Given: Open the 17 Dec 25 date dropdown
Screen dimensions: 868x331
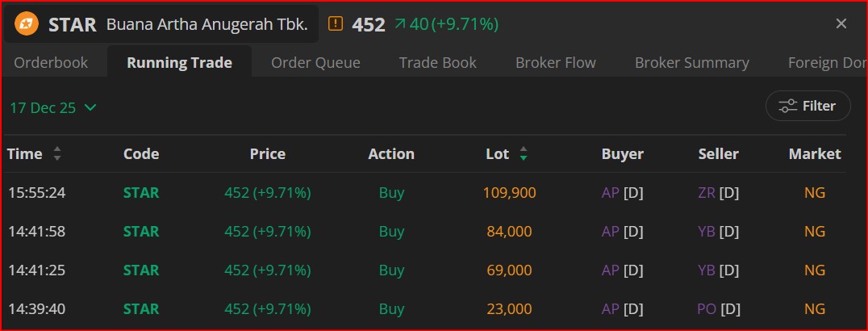Looking at the screenshot, I should click(x=53, y=107).
